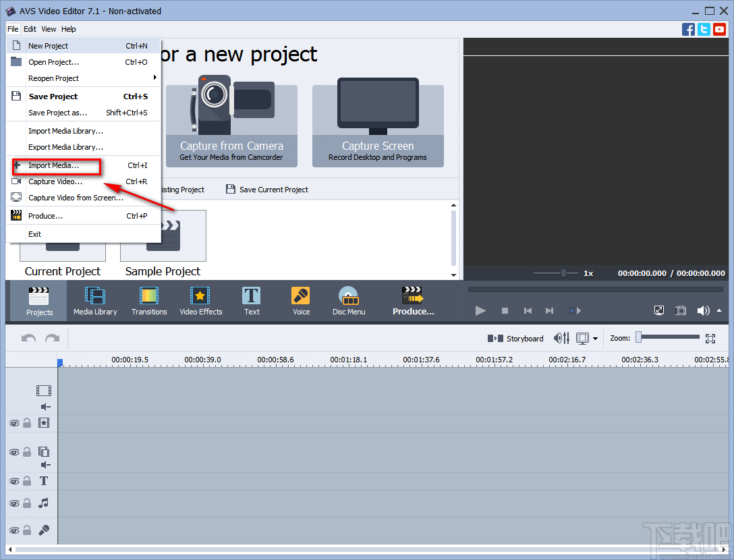734x560 pixels.
Task: Lock the music audio track
Action: coord(27,503)
